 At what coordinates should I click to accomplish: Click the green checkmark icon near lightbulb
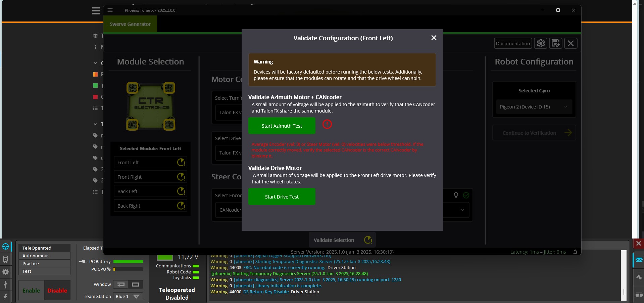(466, 195)
